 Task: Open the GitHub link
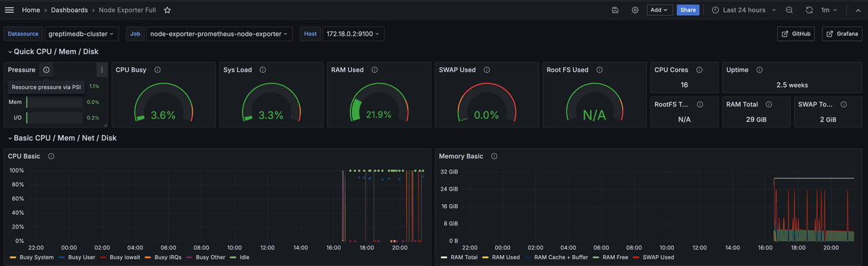pos(796,33)
